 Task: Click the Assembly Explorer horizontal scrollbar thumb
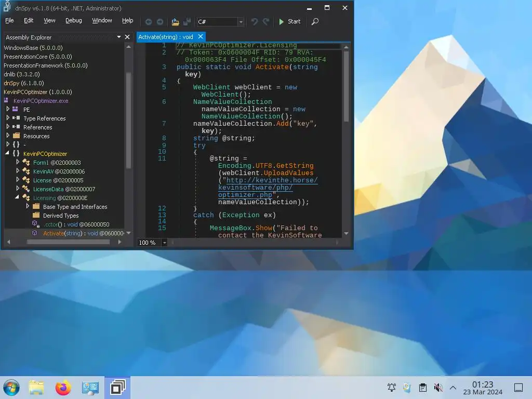coord(68,242)
